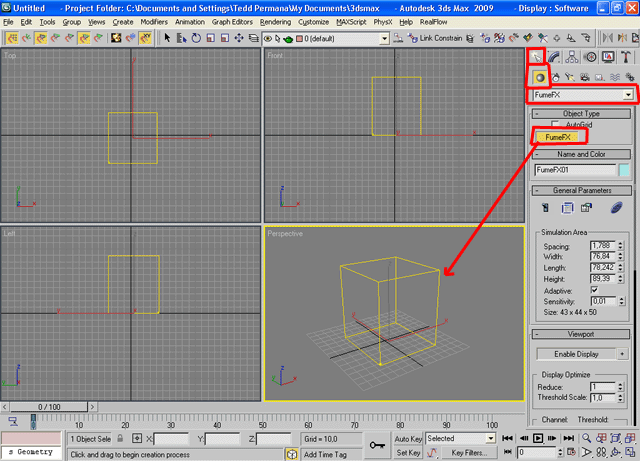Open the MAXScript menu
Image resolution: width=640 pixels, height=461 pixels.
coord(351,22)
